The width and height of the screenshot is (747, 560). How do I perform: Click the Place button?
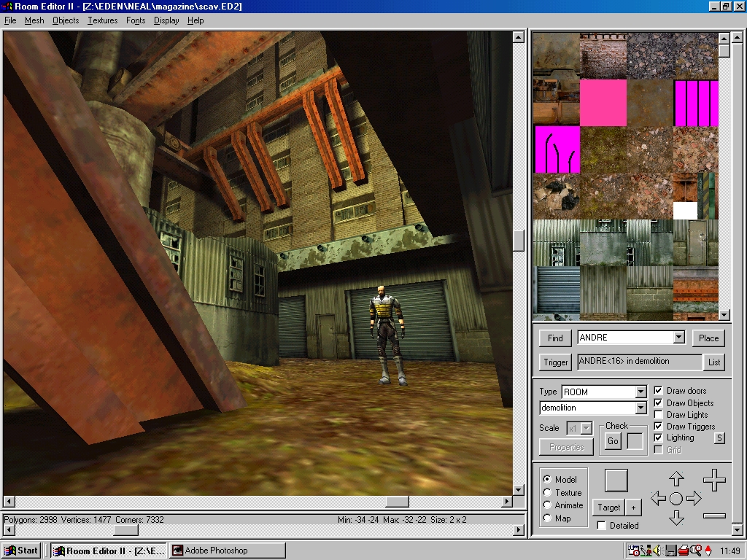point(708,338)
